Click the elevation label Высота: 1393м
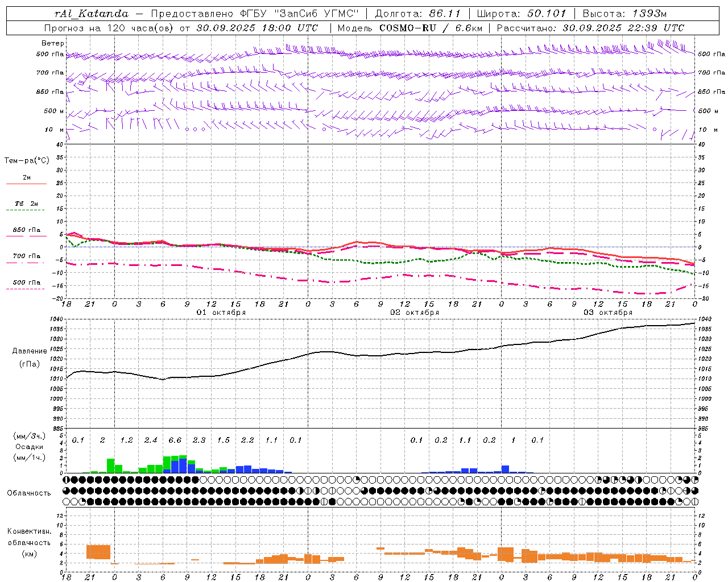Screen dimensions: 728x582 (x=624, y=14)
